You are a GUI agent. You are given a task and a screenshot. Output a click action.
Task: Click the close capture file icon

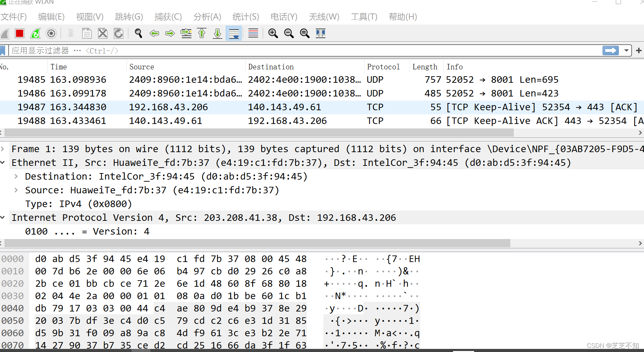coord(103,33)
